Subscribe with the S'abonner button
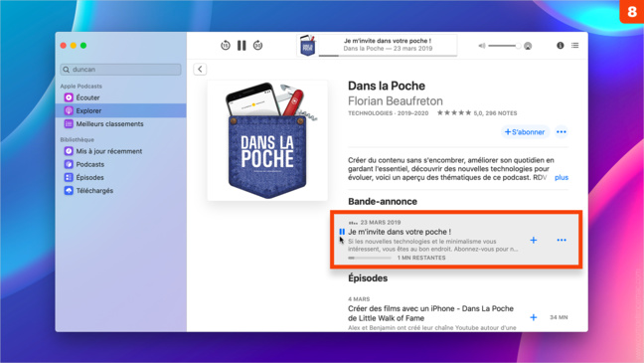Image resolution: width=644 pixels, height=363 pixels. pos(525,132)
